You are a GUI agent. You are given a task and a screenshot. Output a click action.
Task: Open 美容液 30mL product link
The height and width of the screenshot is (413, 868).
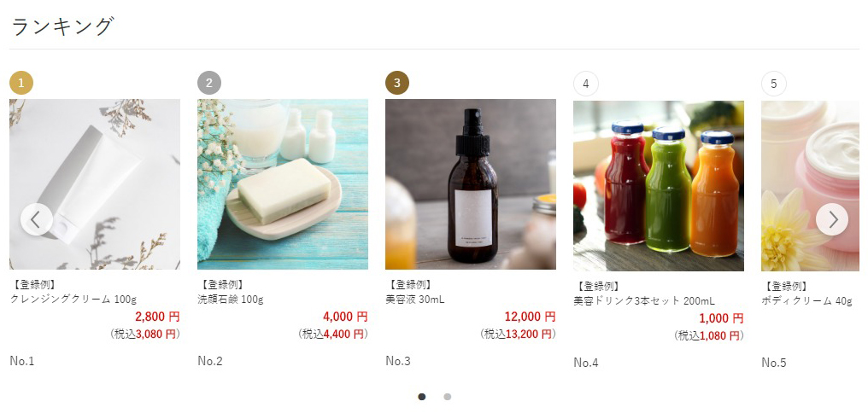[x=415, y=300]
